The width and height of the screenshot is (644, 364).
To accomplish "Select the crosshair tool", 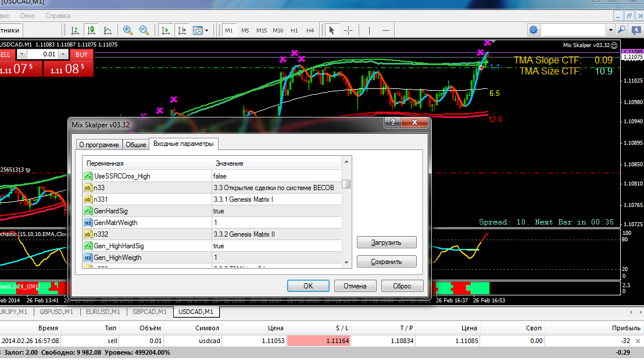I will pos(348,30).
